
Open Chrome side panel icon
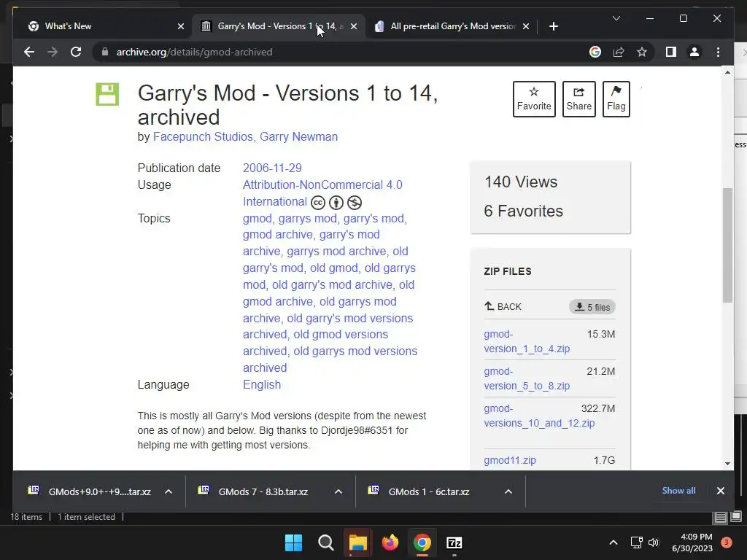coord(671,52)
